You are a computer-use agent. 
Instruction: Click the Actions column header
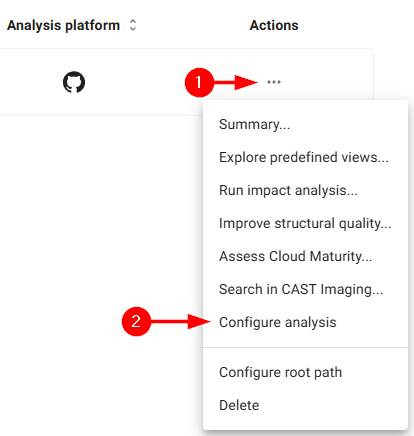tap(274, 25)
